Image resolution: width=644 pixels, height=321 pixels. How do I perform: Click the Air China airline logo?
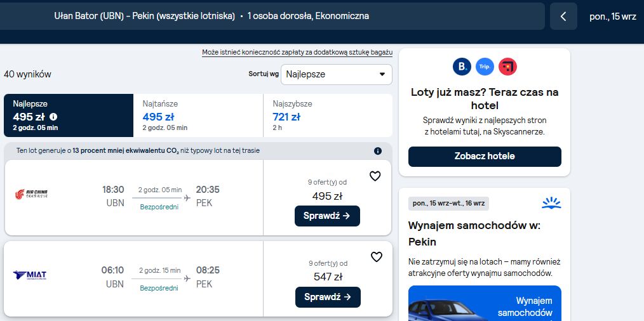31,194
